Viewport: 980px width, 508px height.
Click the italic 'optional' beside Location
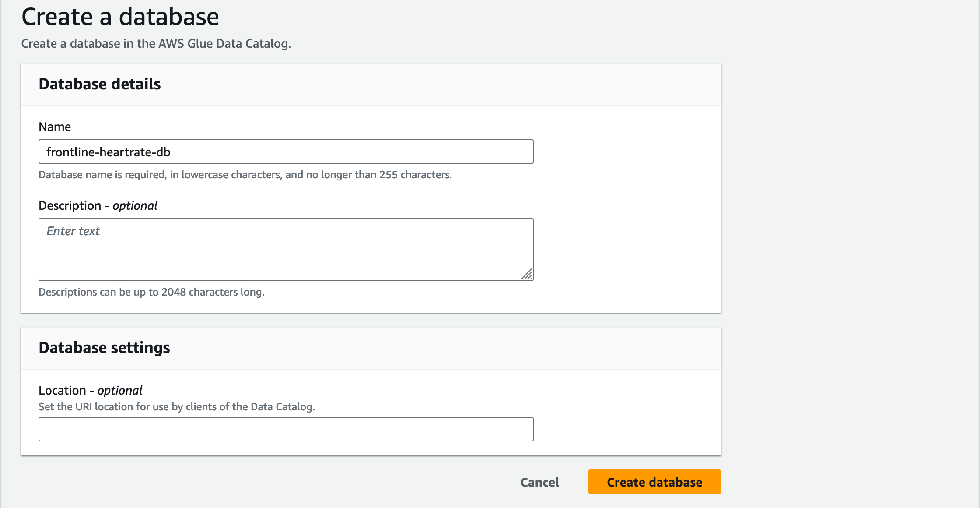[x=120, y=390]
